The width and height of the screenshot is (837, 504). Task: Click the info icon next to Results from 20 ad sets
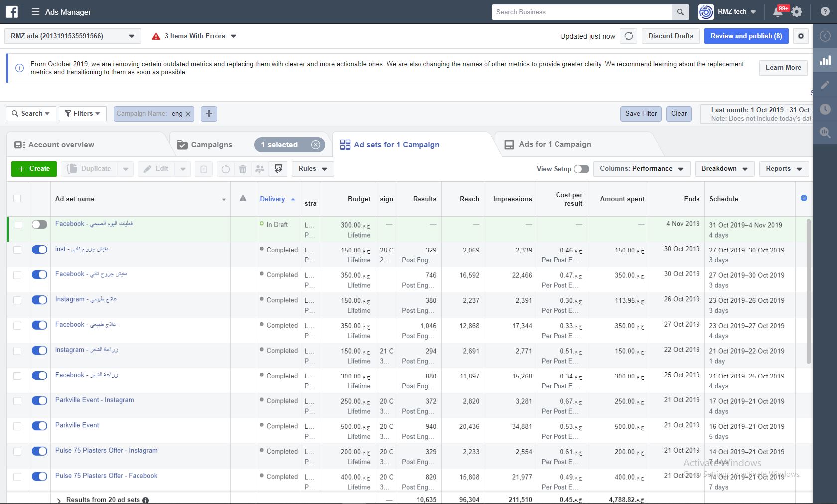145,500
